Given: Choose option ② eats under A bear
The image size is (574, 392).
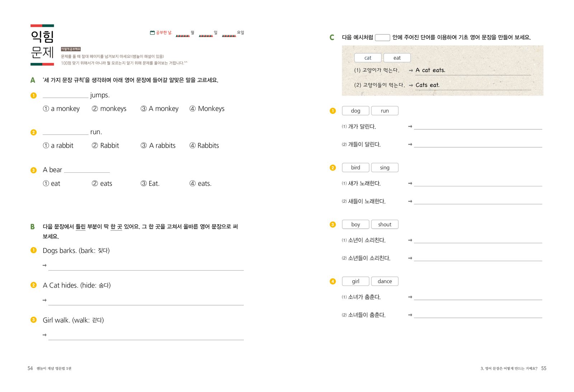Looking at the screenshot, I should (x=102, y=183).
